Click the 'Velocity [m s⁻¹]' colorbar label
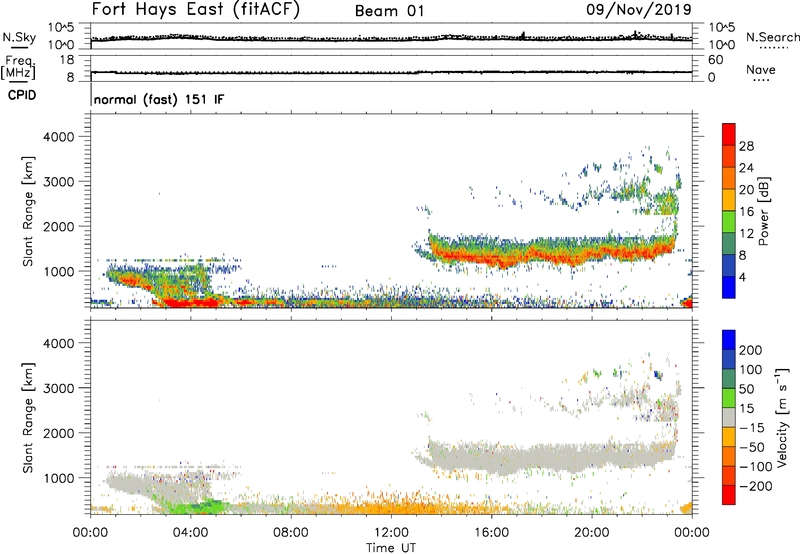The height and width of the screenshot is (554, 800). pos(781,418)
